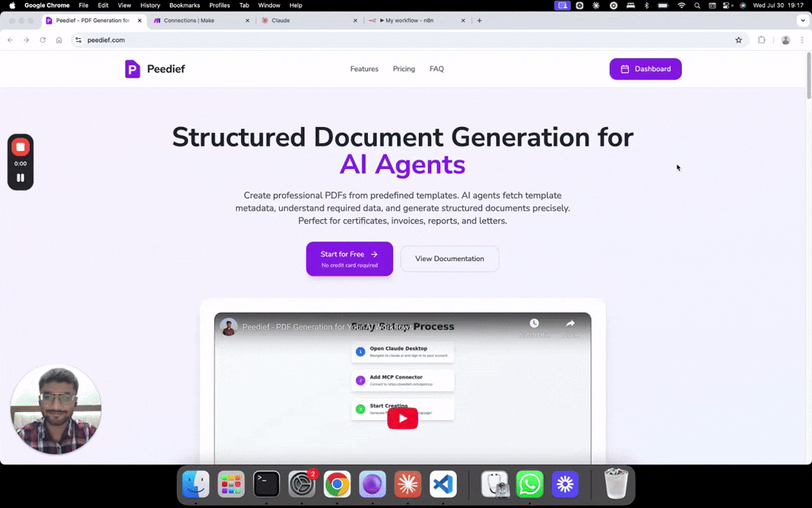Open the File menu
Image resolution: width=812 pixels, height=508 pixels.
coord(83,6)
